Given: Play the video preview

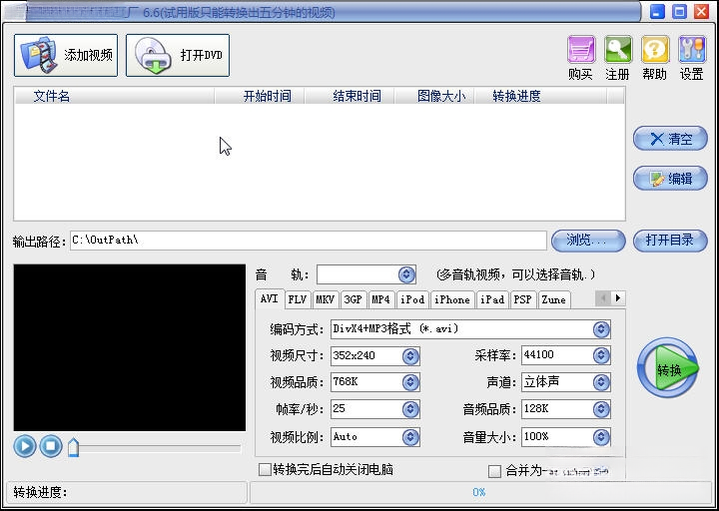Looking at the screenshot, I should 25,446.
